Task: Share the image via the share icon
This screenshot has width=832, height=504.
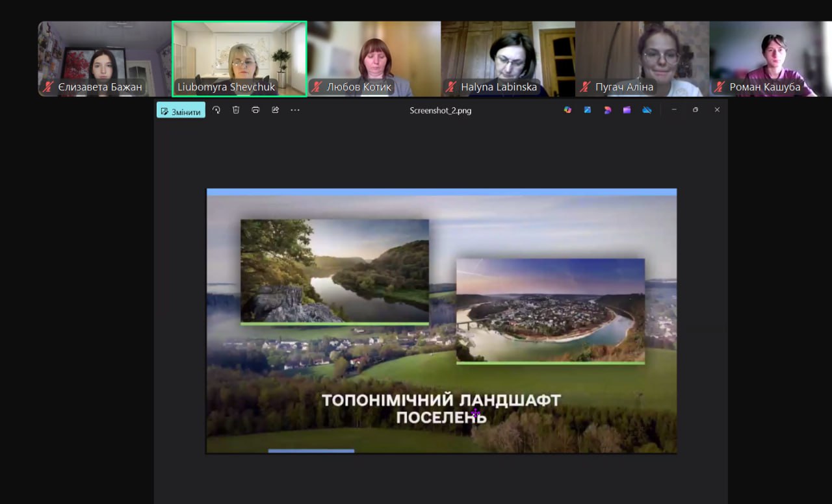Action: [275, 110]
